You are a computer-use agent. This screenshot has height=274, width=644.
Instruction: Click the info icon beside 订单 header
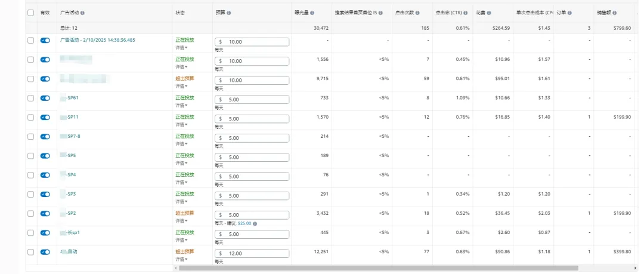(x=569, y=13)
